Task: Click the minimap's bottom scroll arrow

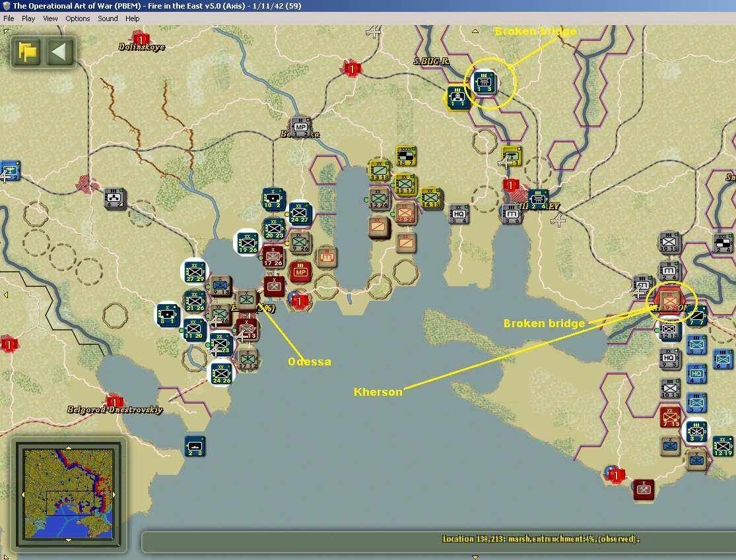Action: [69, 540]
